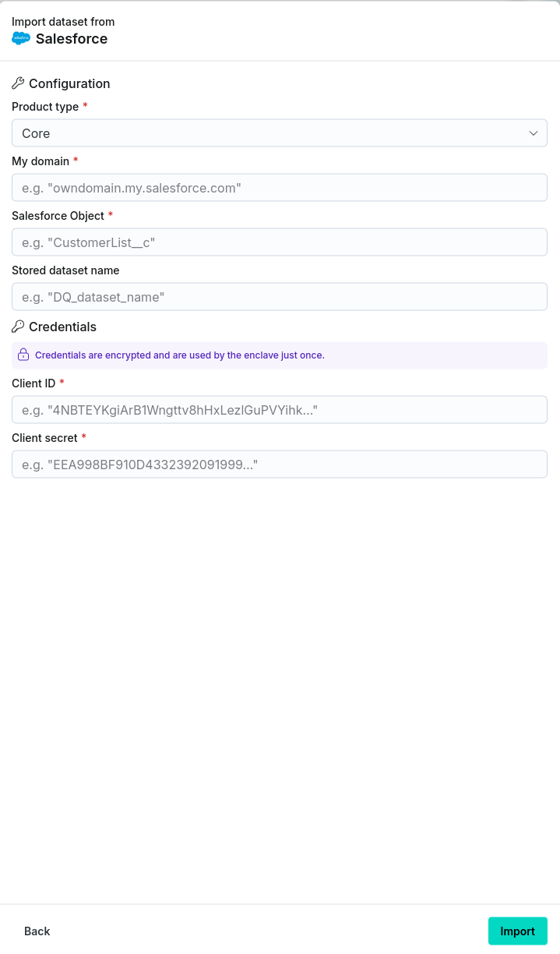The width and height of the screenshot is (560, 954).
Task: Open the Product type dropdown
Action: click(x=279, y=133)
